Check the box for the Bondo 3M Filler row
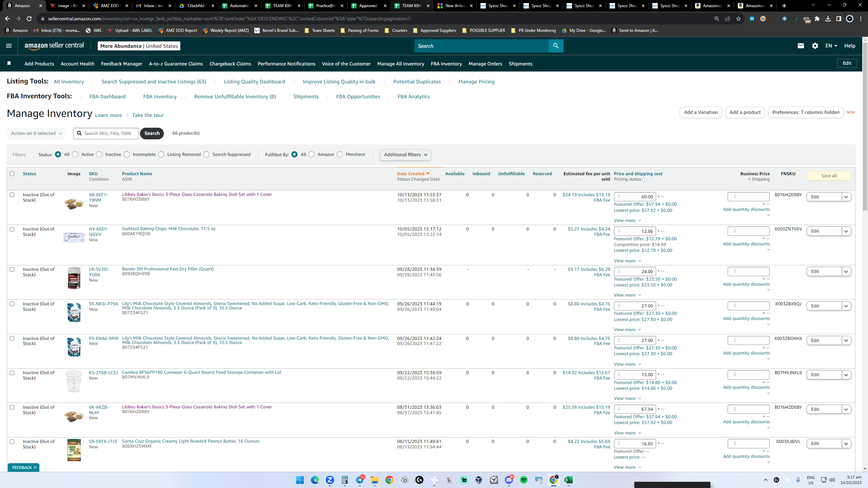 (x=12, y=269)
